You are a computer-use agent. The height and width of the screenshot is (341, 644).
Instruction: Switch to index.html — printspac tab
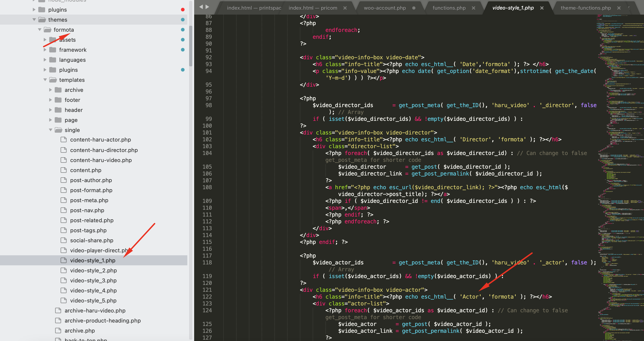tap(254, 8)
